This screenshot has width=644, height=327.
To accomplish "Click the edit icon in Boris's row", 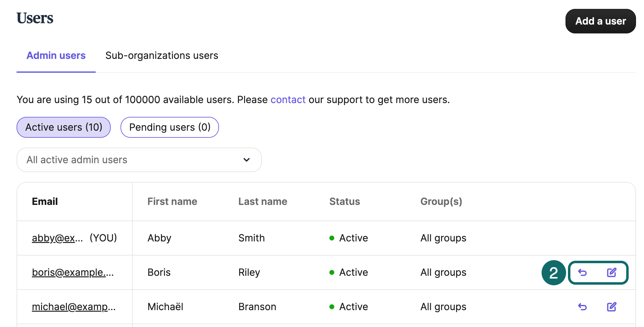I will (611, 272).
